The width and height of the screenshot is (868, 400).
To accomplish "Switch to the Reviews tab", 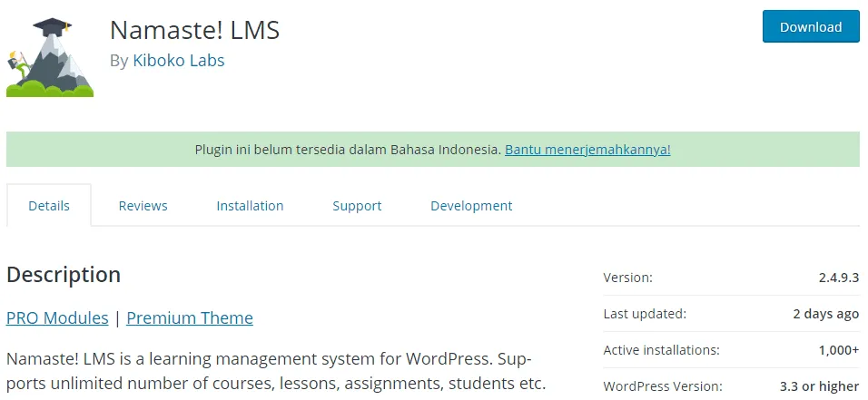I will click(x=143, y=206).
